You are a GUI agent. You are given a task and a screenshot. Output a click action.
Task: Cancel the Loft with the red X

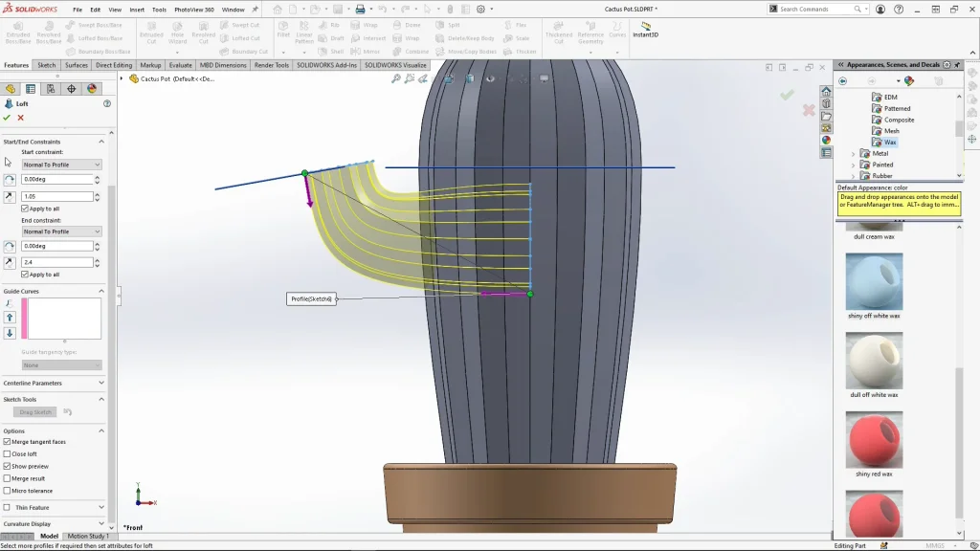click(20, 118)
